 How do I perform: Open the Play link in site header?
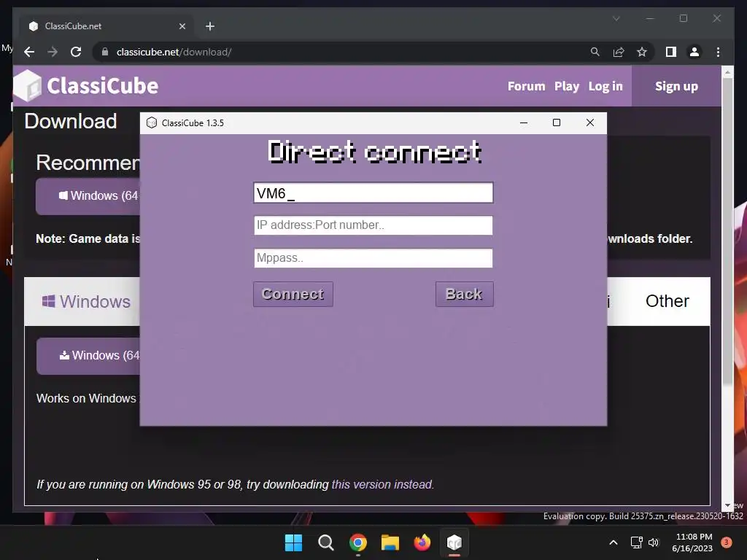click(566, 86)
